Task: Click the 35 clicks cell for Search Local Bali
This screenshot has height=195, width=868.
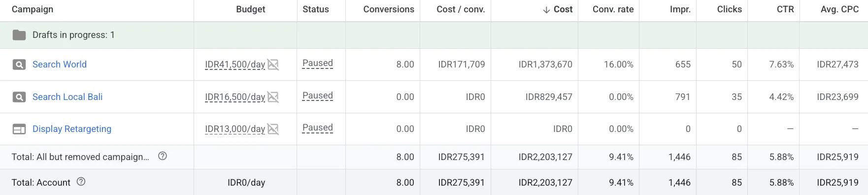Action: click(737, 97)
